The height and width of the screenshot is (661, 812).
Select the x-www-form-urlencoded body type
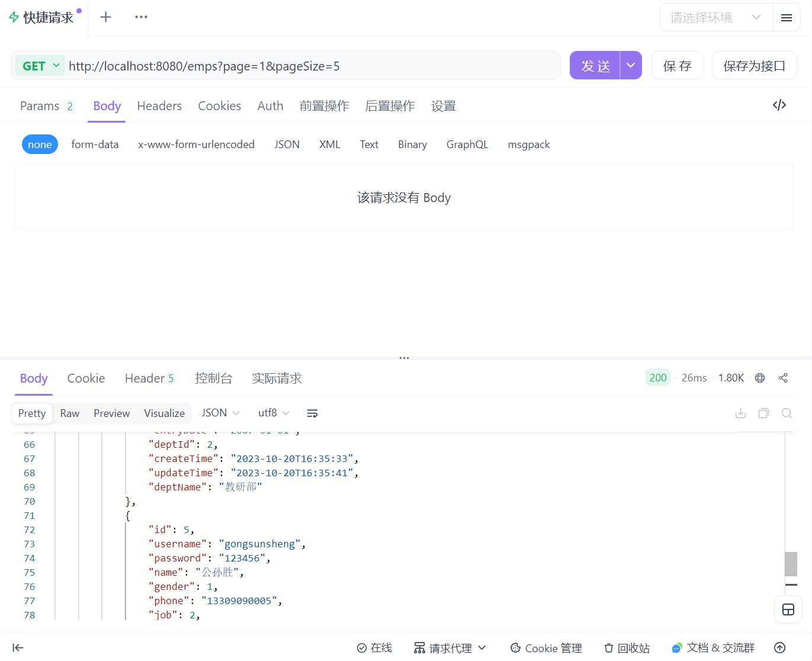[196, 145]
